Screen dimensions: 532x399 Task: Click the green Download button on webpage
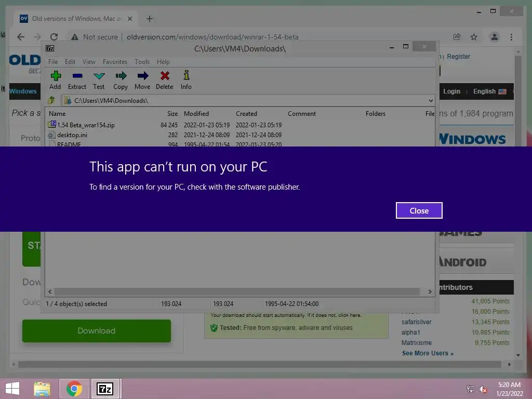coord(96,331)
